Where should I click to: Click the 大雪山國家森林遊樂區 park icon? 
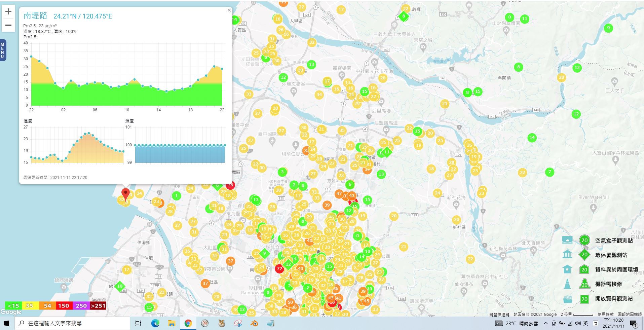pos(615,160)
